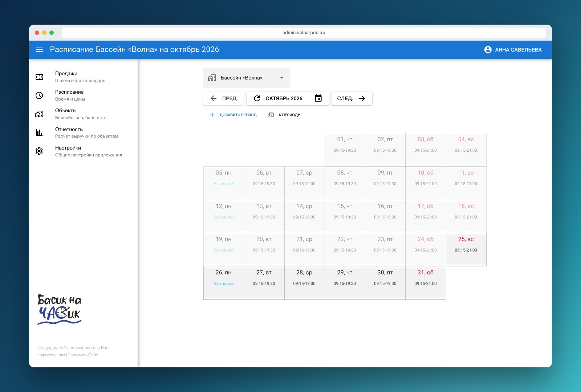Click the Басик на часик logo
581x392 pixels.
click(x=60, y=310)
